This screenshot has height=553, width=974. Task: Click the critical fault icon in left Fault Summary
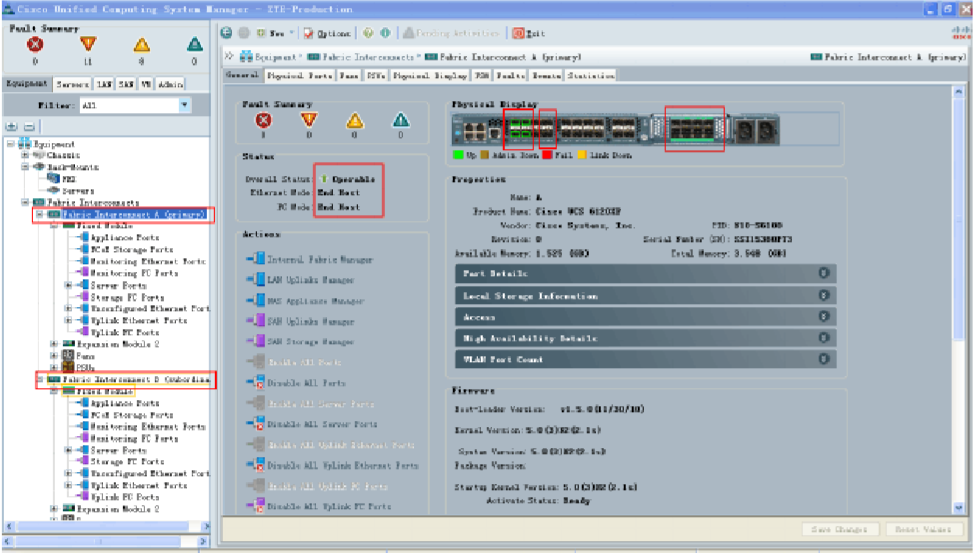tap(35, 45)
